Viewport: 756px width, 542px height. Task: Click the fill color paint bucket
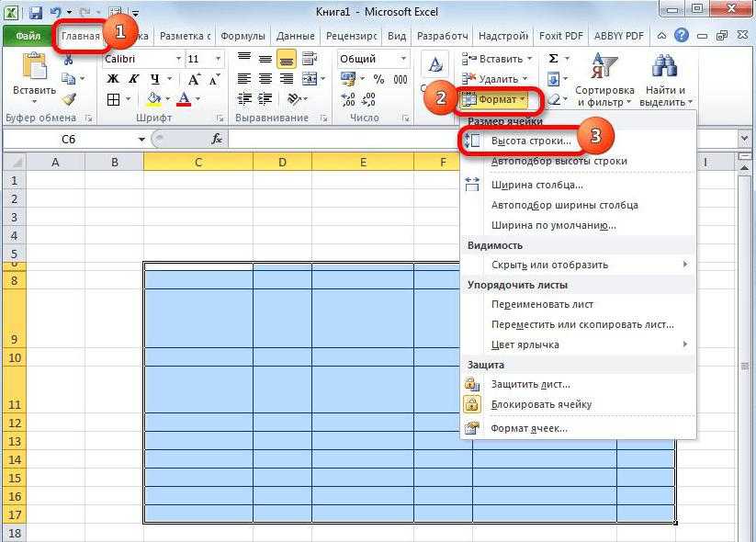tap(153, 99)
